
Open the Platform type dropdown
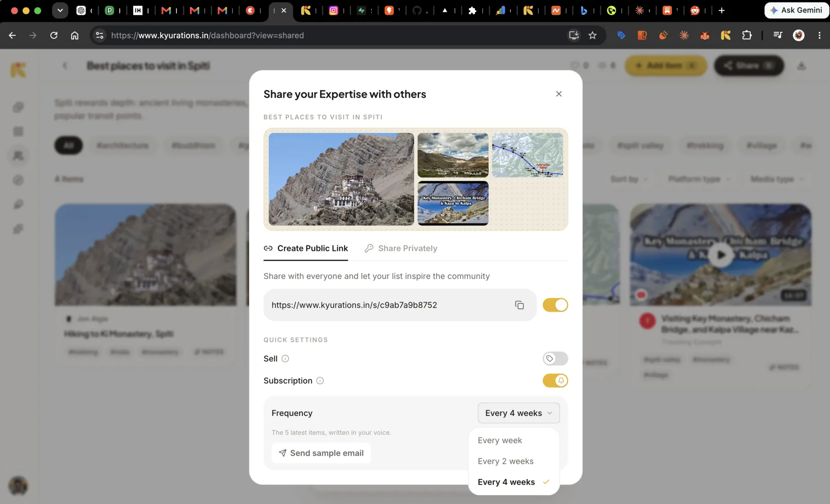pos(699,179)
